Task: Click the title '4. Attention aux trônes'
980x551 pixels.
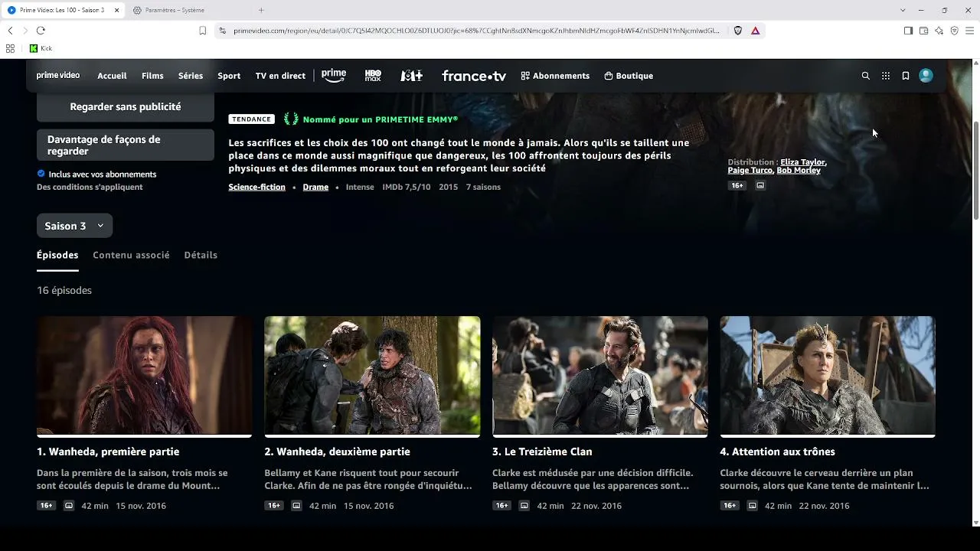Action: (777, 452)
